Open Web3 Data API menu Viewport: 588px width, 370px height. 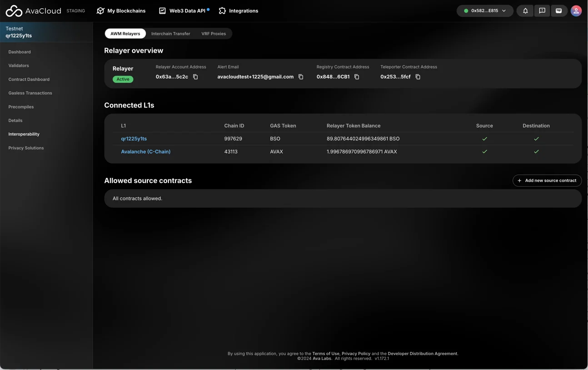[184, 11]
